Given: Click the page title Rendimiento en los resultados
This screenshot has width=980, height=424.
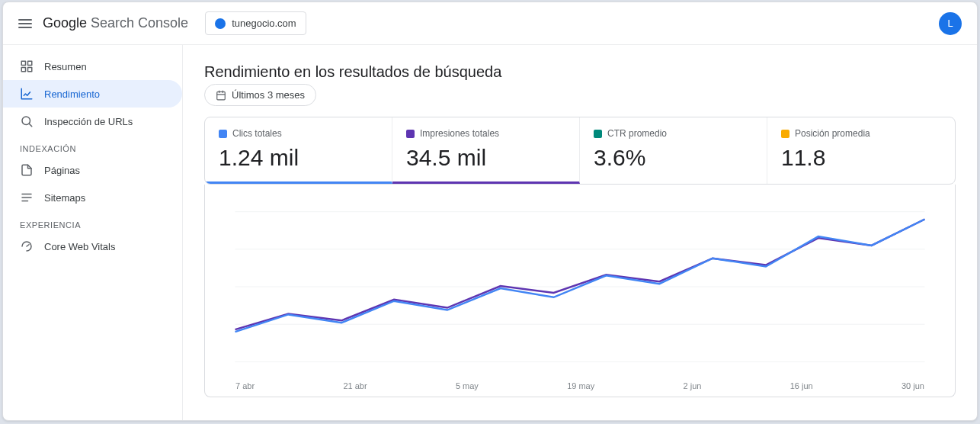Looking at the screenshot, I should pyautogui.click(x=353, y=72).
